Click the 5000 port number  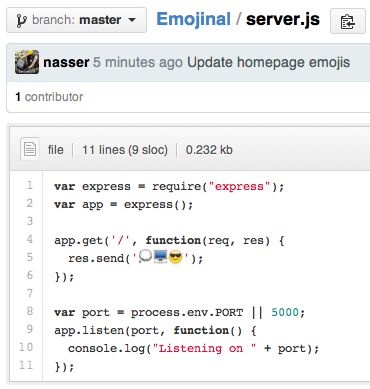pyautogui.click(x=285, y=312)
